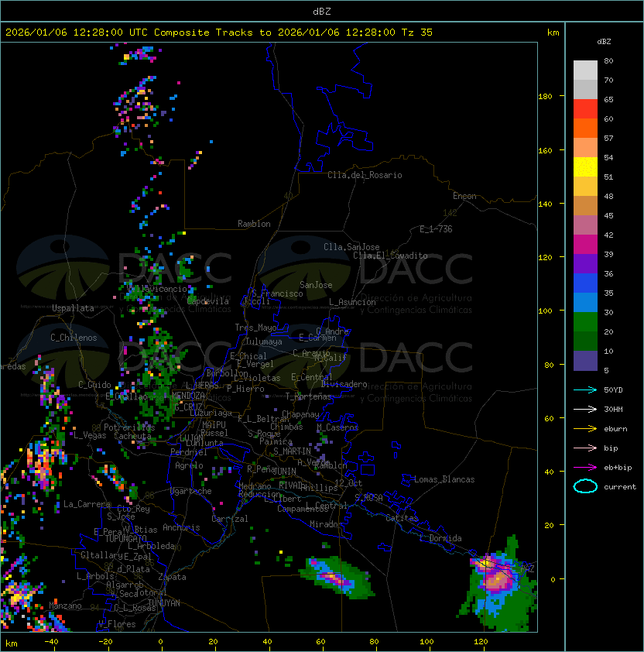Pick the light gray 80-70 dBZ swatch
This screenshot has height=652, width=644.
click(585, 70)
